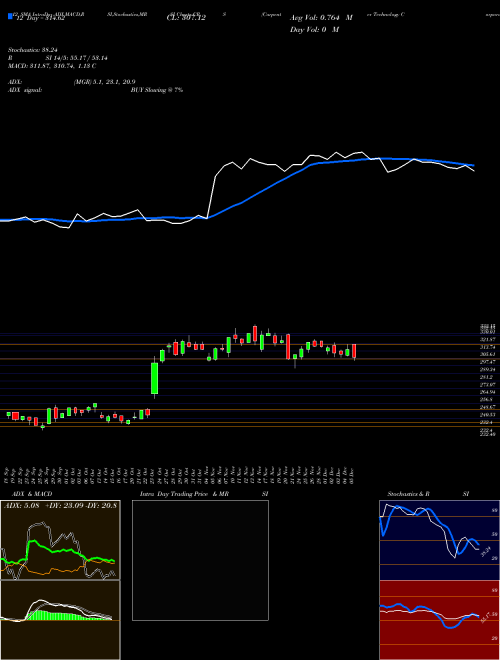The height and width of the screenshot is (660, 500).
Task: Click the "CL: 307.12" closing price text
Action: [x=186, y=18]
